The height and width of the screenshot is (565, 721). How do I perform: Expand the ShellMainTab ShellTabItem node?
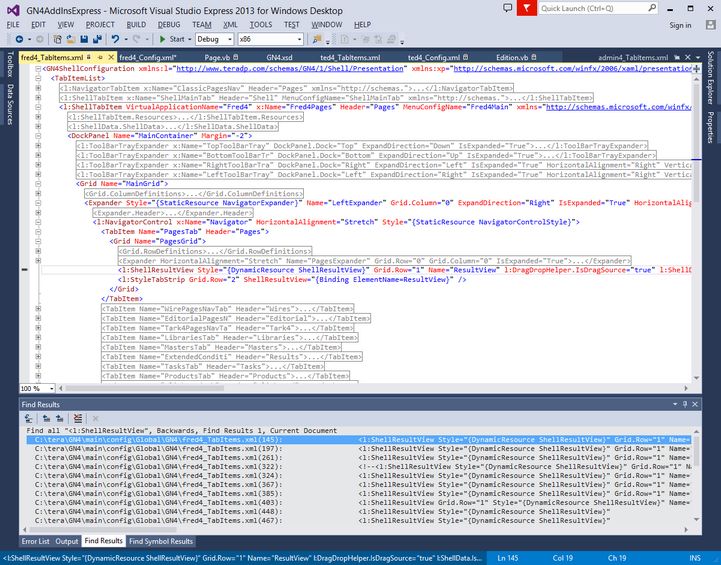tap(38, 97)
